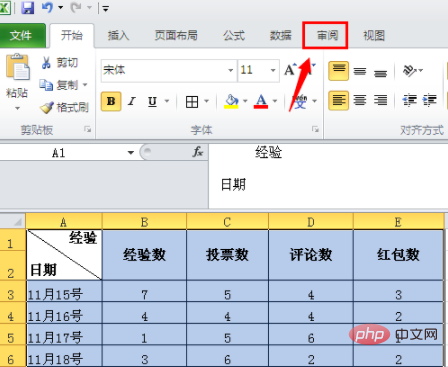The height and width of the screenshot is (367, 448).
Task: Click the Increase Font Size icon
Action: coord(290,70)
